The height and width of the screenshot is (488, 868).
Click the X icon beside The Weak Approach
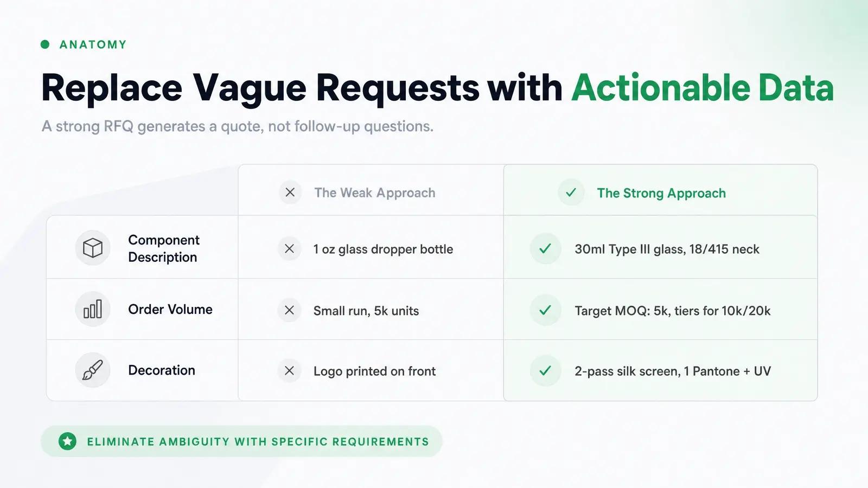[x=290, y=192]
